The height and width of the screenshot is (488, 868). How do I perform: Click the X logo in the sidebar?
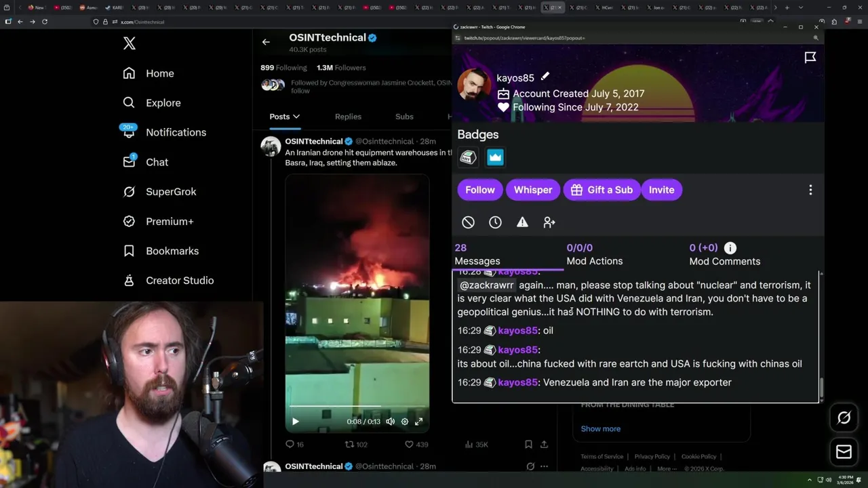pyautogui.click(x=130, y=43)
